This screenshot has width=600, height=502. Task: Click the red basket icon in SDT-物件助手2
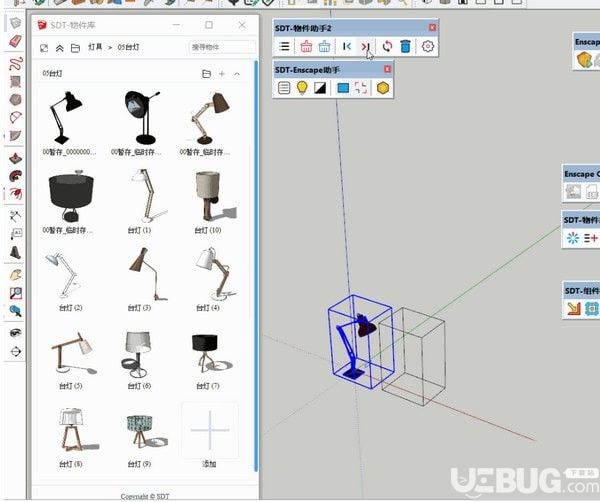coord(306,47)
